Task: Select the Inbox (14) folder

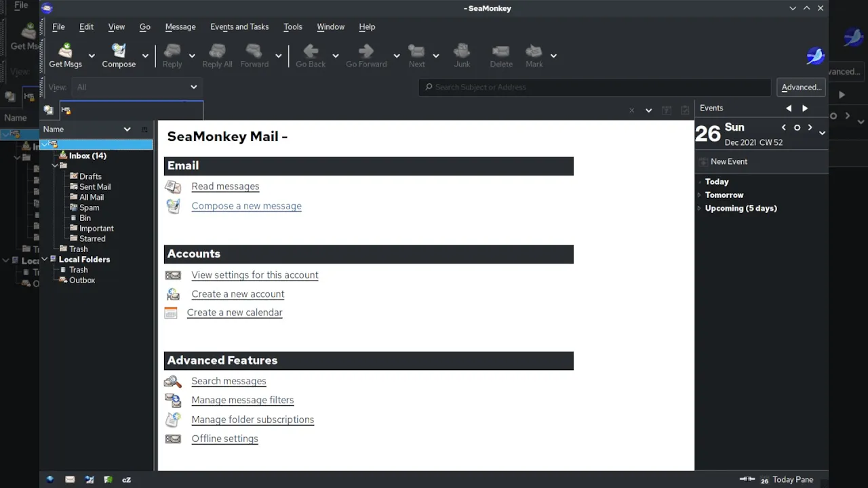Action: pos(87,156)
